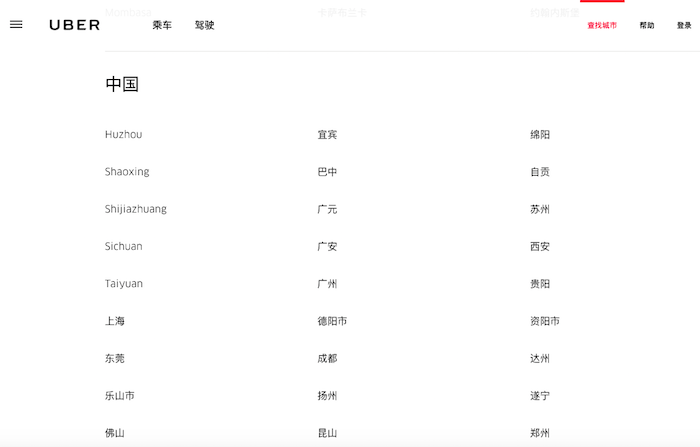Viewport: 700px width, 447px height.
Task: Choose the 宜宾 city link
Action: click(327, 134)
